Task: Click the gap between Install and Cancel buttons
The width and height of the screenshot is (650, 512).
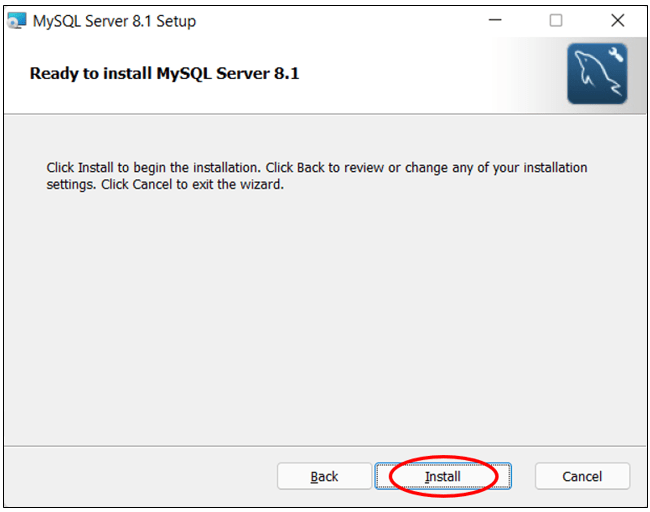Action: point(523,477)
